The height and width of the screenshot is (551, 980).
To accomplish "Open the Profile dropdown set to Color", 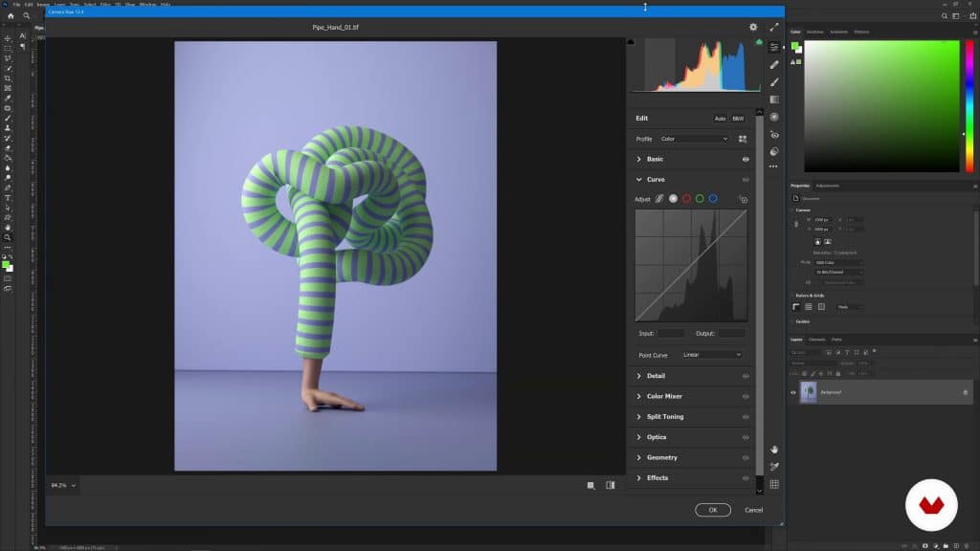I will [694, 139].
